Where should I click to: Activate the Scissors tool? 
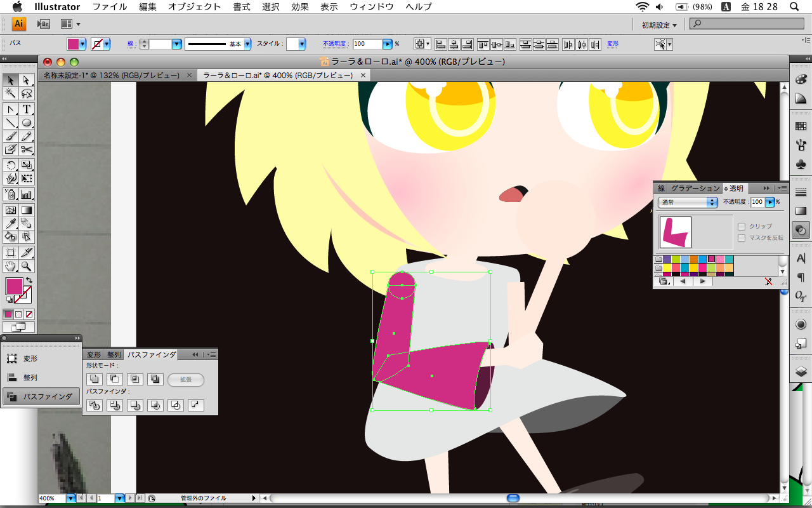27,150
